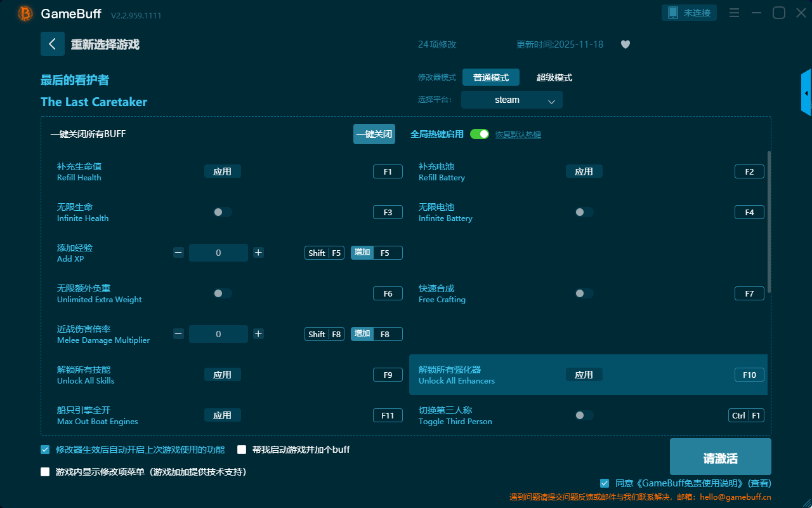The width and height of the screenshot is (812, 508).
Task: Click the cheat list vertical scrollbar
Action: [769, 222]
